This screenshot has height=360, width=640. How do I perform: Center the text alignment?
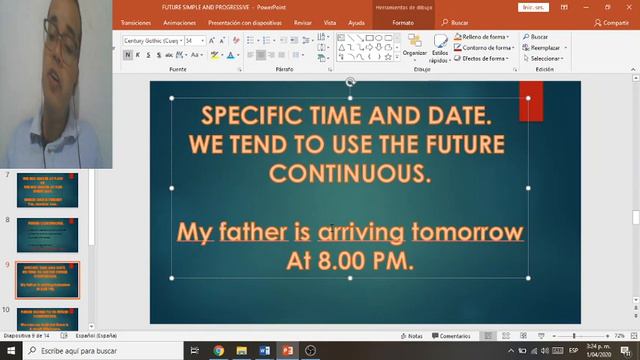point(261,55)
